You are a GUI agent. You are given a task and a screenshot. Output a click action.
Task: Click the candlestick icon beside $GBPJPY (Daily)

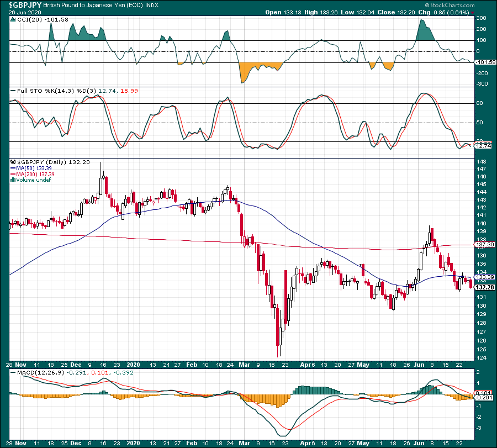[x=13, y=162]
